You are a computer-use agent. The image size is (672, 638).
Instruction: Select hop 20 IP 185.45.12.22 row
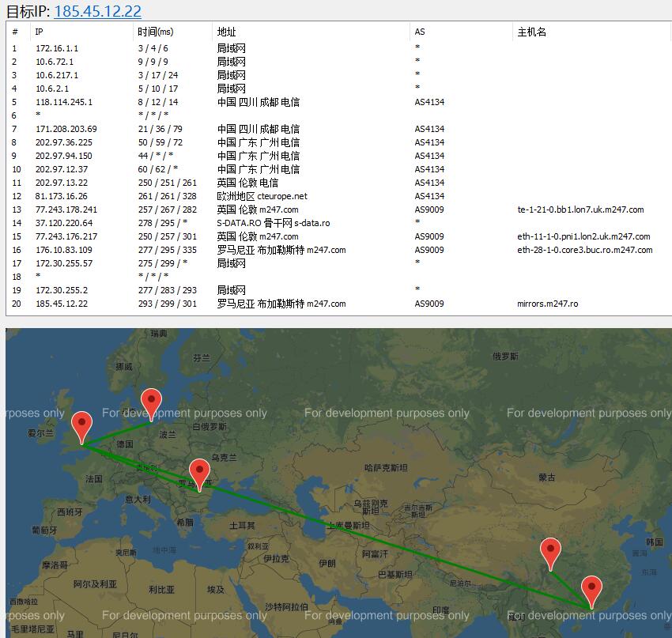pyautogui.click(x=338, y=304)
